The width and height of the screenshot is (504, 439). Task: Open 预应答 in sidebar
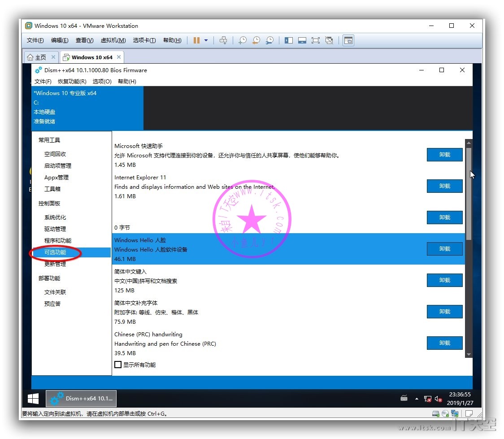(52, 304)
